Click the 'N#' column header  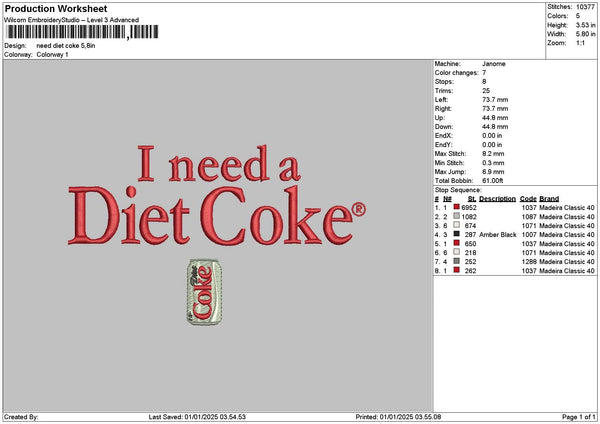pyautogui.click(x=447, y=199)
